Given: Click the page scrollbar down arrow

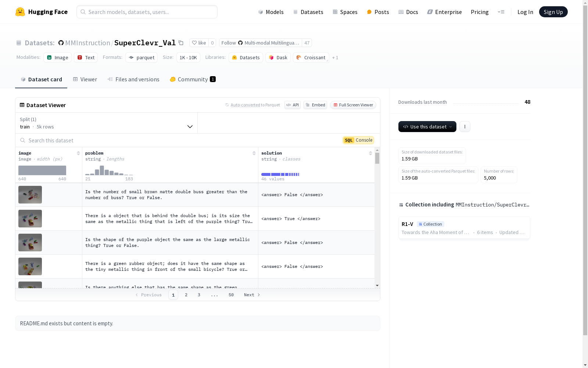Looking at the screenshot, I should click(x=585, y=365).
